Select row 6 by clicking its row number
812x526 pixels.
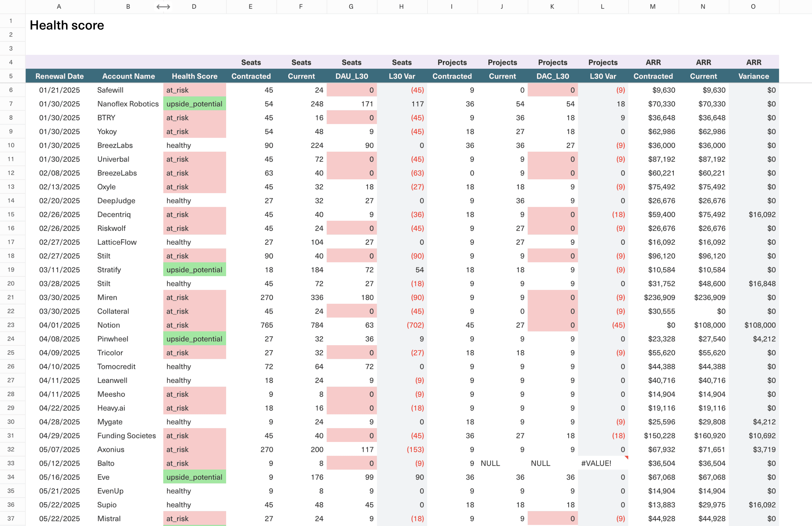click(11, 90)
